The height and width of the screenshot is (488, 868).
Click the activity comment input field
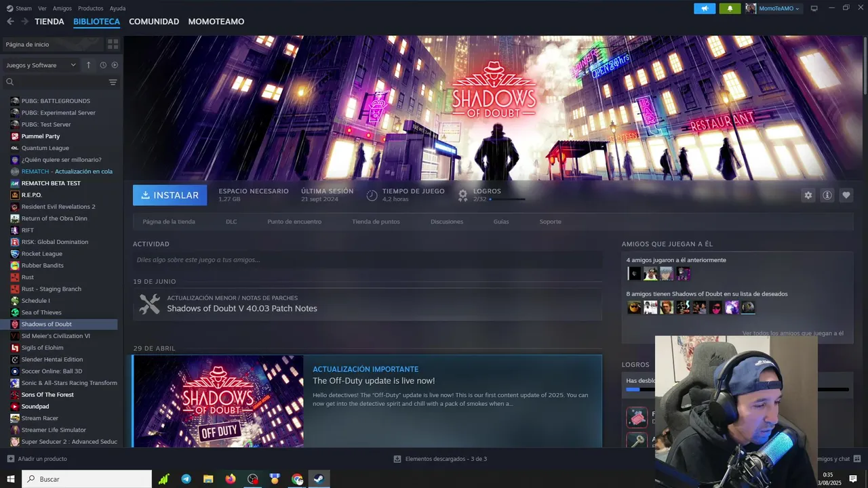(x=368, y=260)
